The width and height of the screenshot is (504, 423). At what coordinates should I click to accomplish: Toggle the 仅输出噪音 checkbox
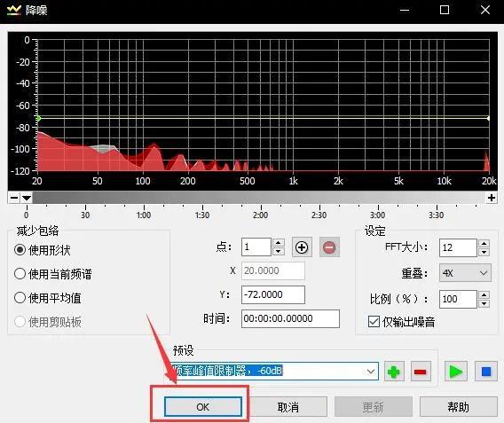[374, 322]
